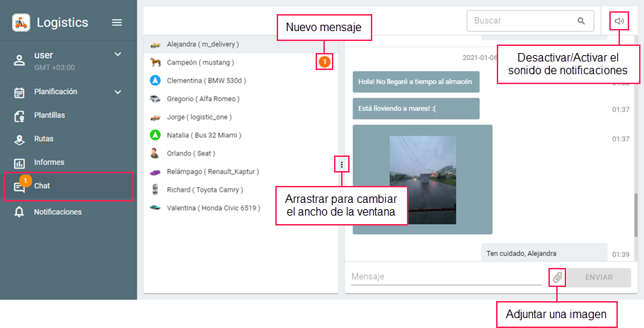Open the Chat menu item
Image resolution: width=644 pixels, height=328 pixels.
click(68, 186)
